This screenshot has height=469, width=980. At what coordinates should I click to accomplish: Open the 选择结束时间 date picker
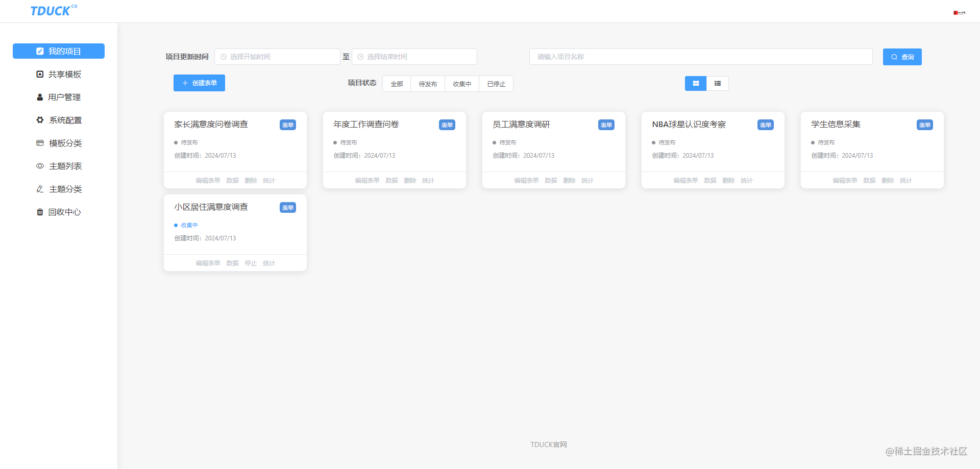414,57
